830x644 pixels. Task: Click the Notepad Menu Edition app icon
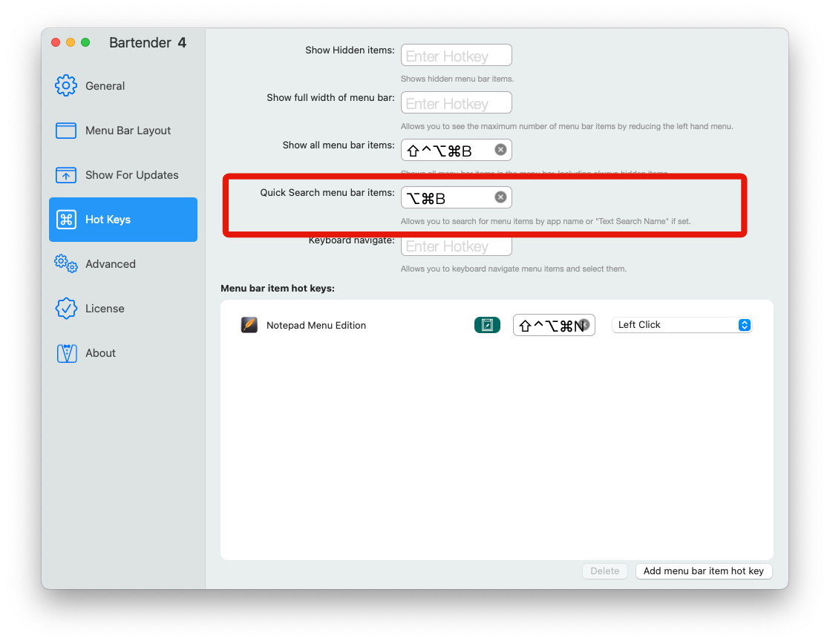[x=249, y=325]
